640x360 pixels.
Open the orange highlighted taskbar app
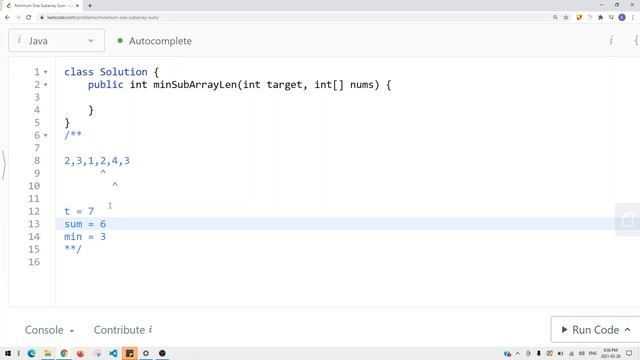129,353
